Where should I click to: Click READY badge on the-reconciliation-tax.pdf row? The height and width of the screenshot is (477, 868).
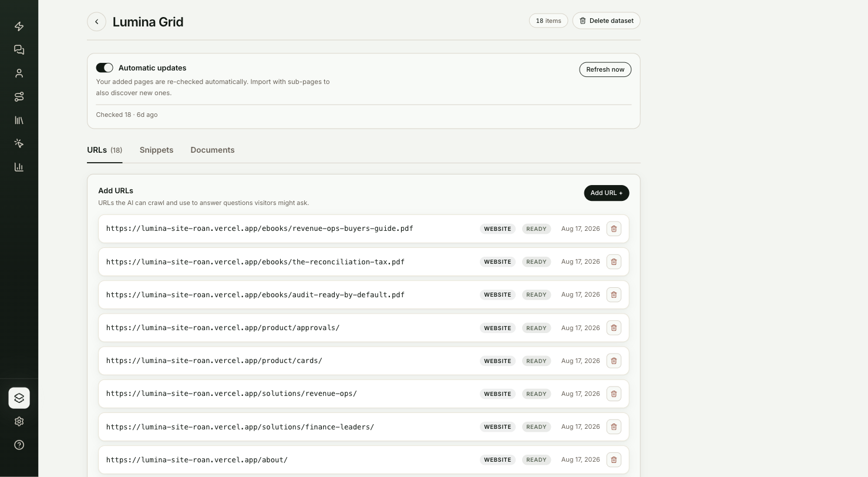click(536, 261)
